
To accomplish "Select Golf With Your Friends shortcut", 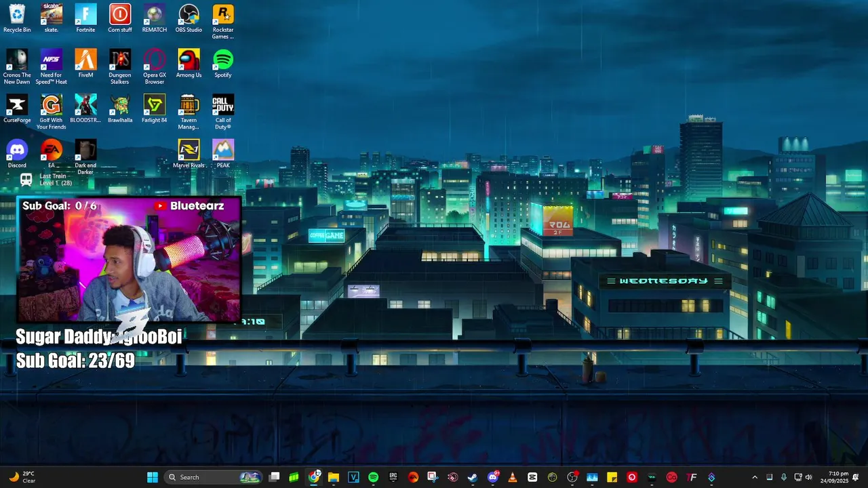I will pos(52,112).
